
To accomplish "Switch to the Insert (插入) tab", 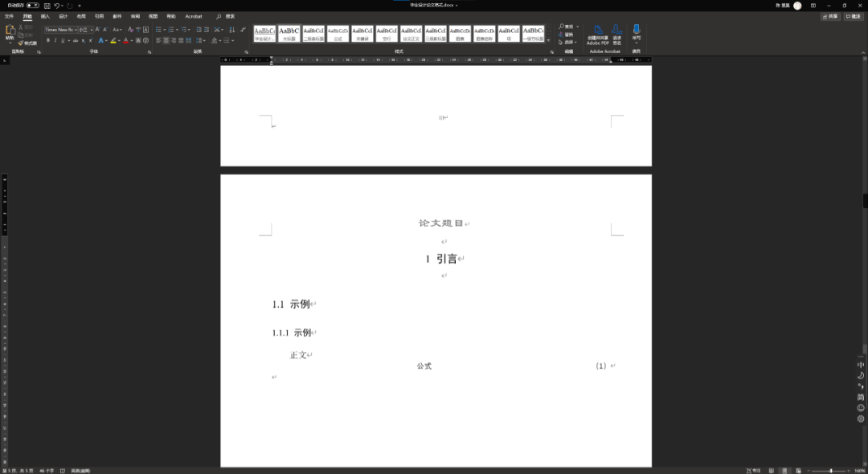I will pos(45,17).
